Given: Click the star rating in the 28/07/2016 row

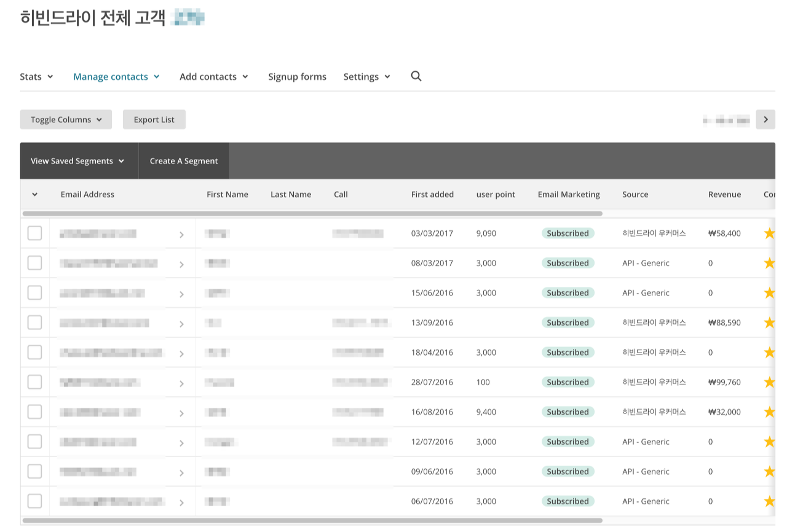Looking at the screenshot, I should click(x=769, y=382).
